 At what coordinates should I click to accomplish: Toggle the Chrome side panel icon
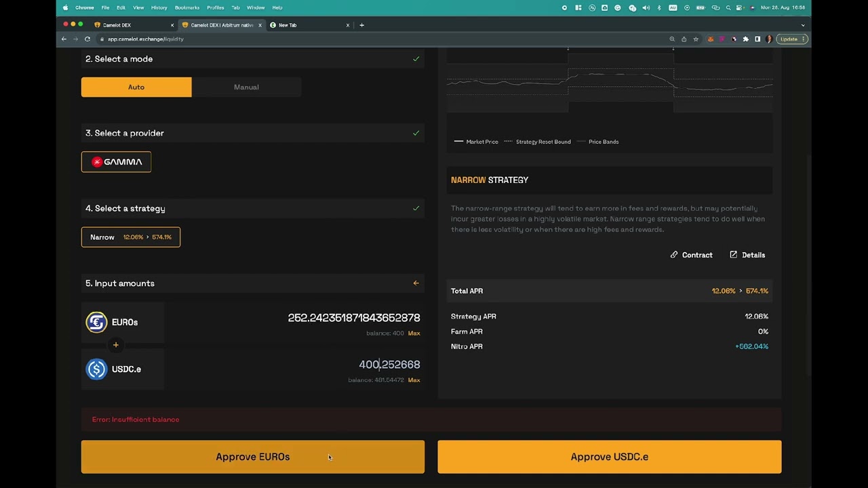[757, 39]
